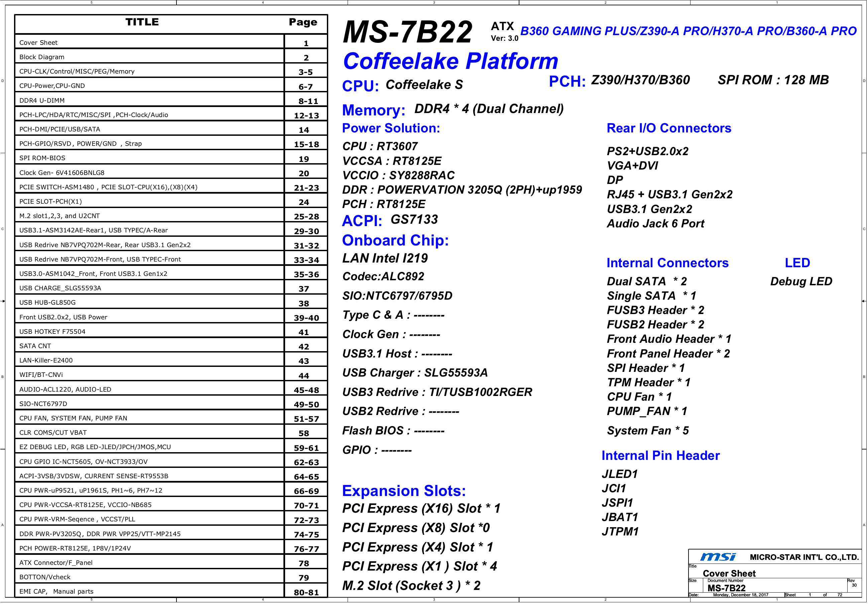Click the Expansion Slots heading
868x604 pixels.
pyautogui.click(x=404, y=491)
